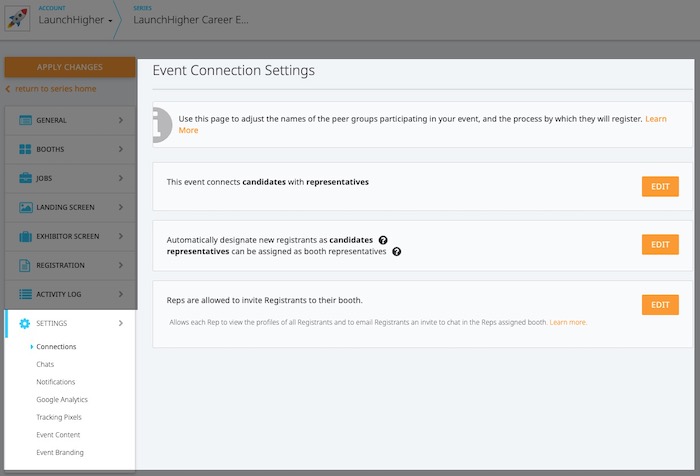
Task: Click help icon next to candidates designation
Action: 383,240
